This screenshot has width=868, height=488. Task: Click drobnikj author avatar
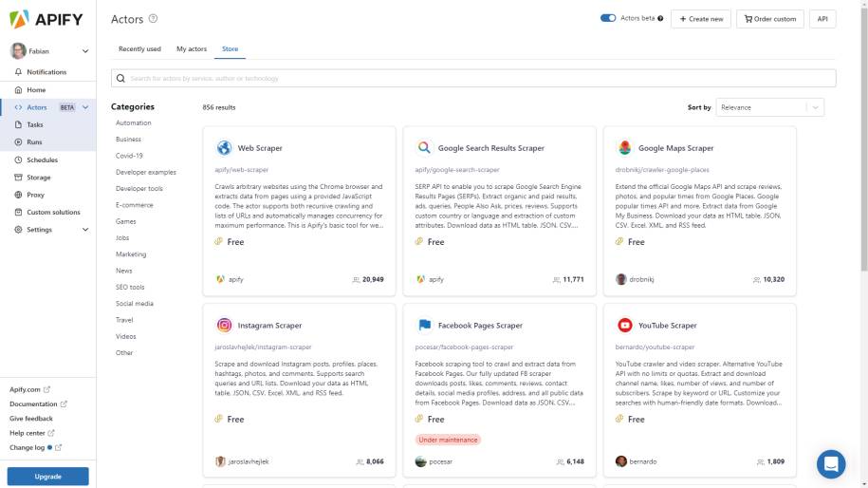(x=621, y=279)
